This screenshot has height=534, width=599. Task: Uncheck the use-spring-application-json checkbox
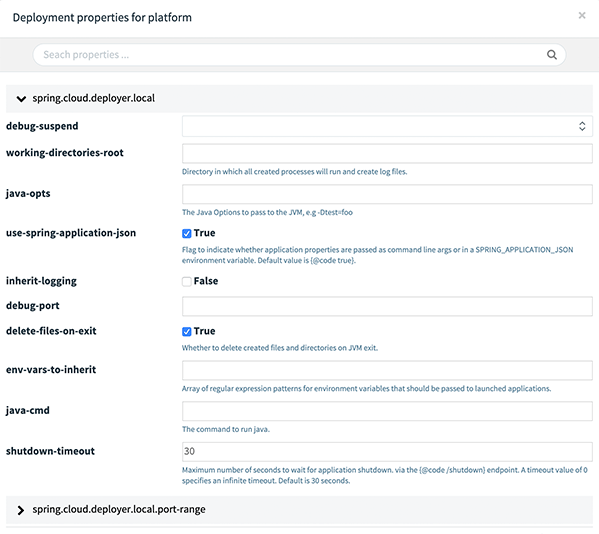click(186, 233)
